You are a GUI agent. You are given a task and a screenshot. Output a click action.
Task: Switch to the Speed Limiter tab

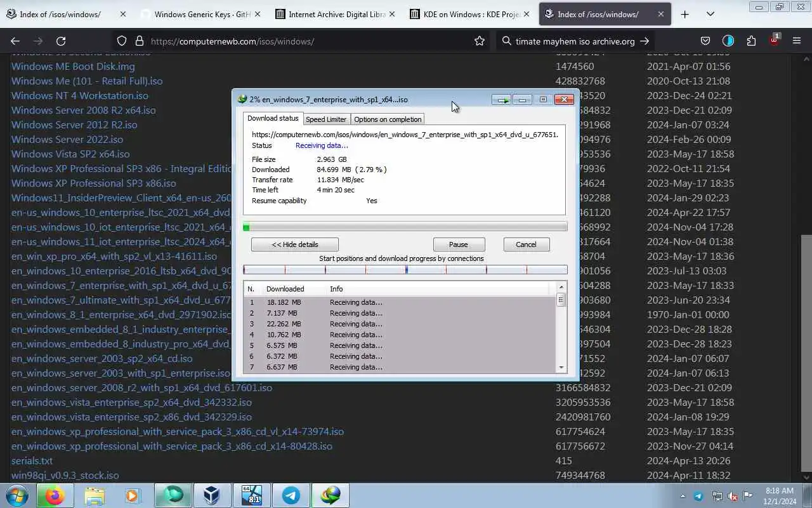(x=326, y=119)
